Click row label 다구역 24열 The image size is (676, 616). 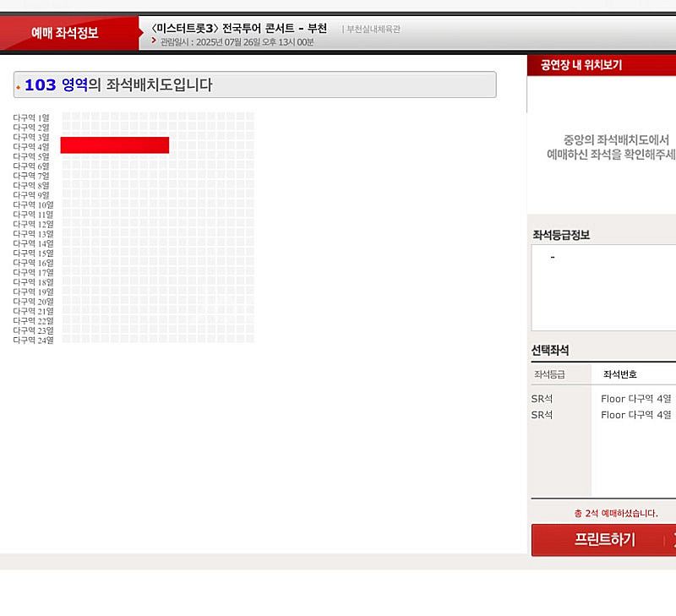coord(33,341)
